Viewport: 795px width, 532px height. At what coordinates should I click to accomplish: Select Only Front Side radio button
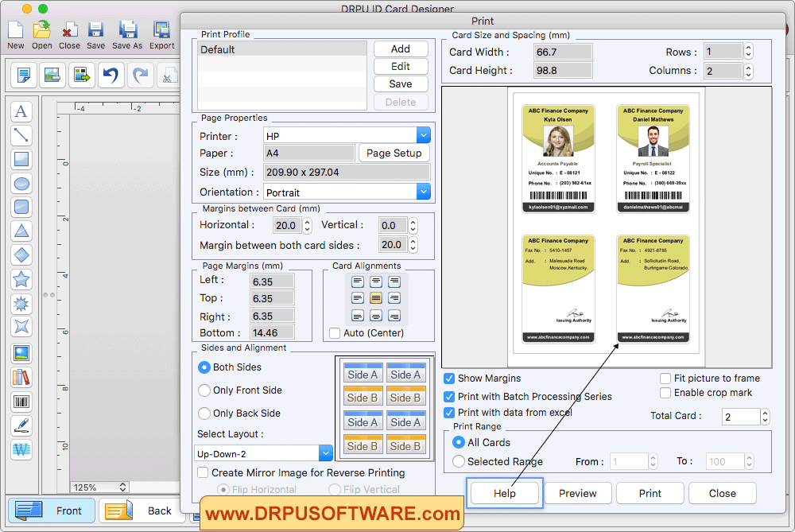coord(204,390)
